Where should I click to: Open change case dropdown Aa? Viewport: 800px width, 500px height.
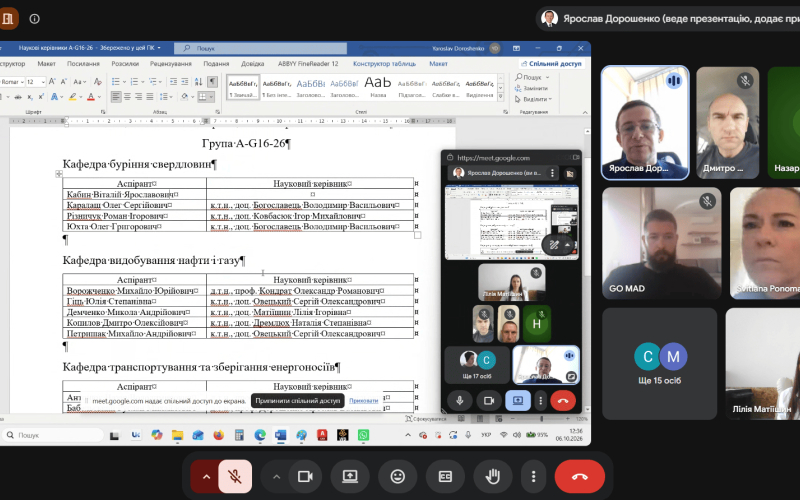[79, 82]
